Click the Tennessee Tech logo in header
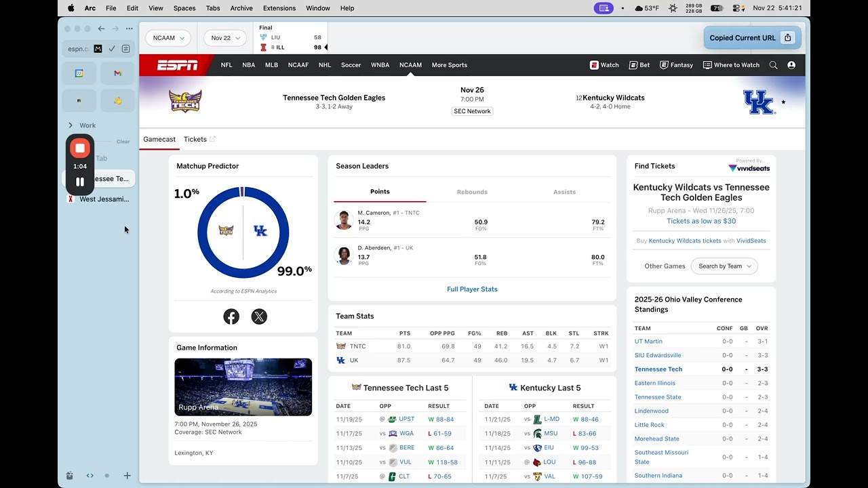The height and width of the screenshot is (488, 868). tap(185, 101)
